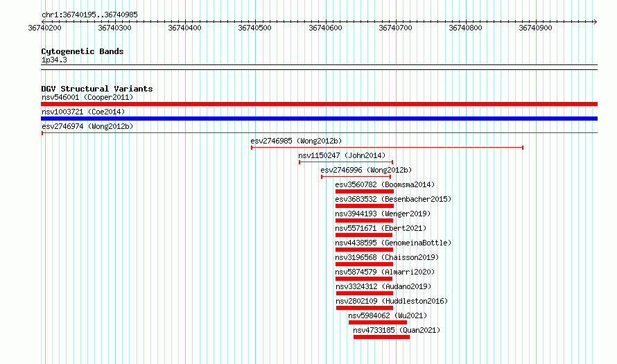Image resolution: width=617 pixels, height=364 pixels.
Task: Click ruler position 36740600
Action: [325, 28]
